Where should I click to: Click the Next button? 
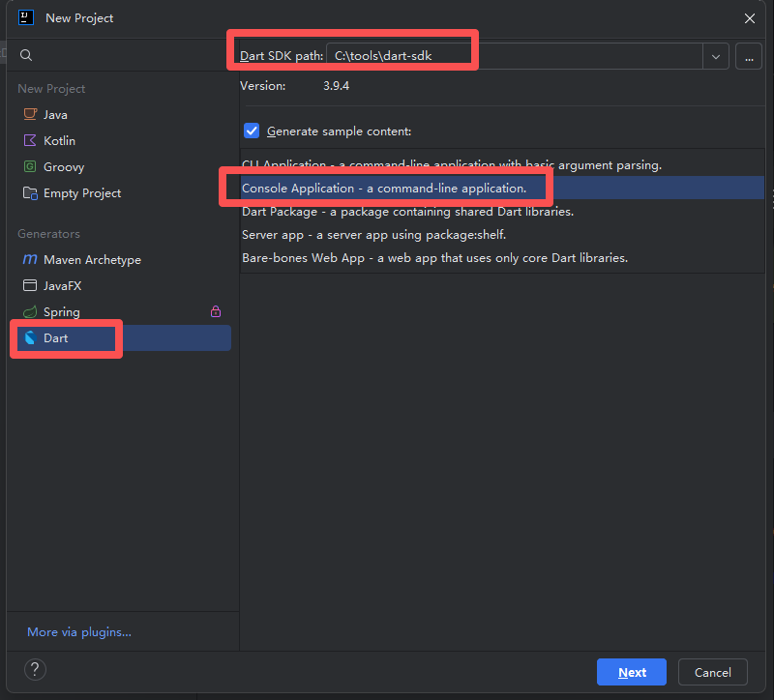point(632,672)
